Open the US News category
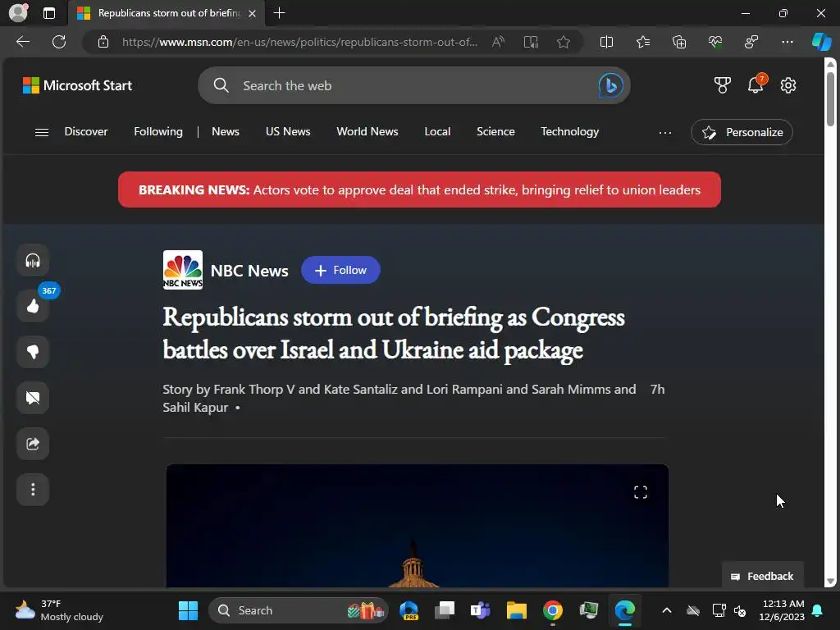 [288, 132]
